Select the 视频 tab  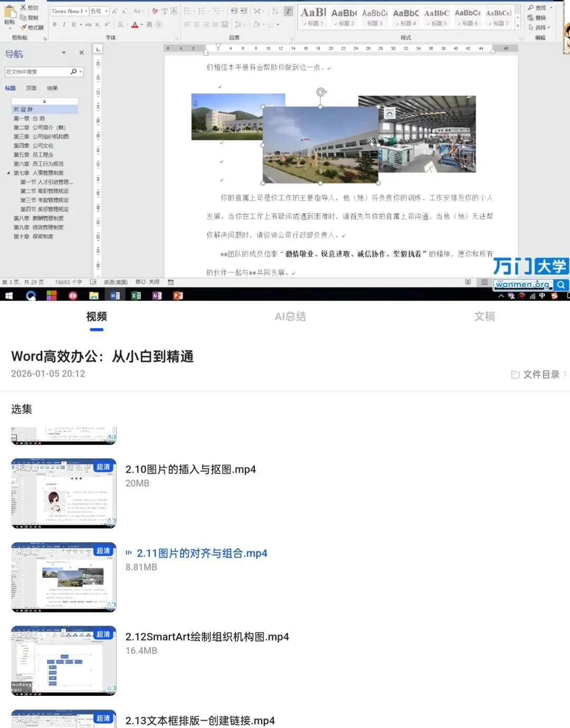point(97,317)
